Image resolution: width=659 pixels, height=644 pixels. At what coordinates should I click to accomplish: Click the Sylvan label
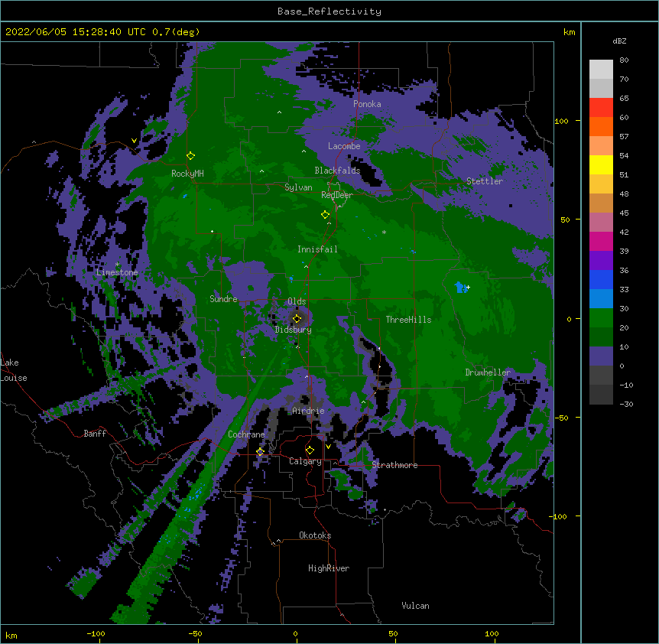(298, 187)
